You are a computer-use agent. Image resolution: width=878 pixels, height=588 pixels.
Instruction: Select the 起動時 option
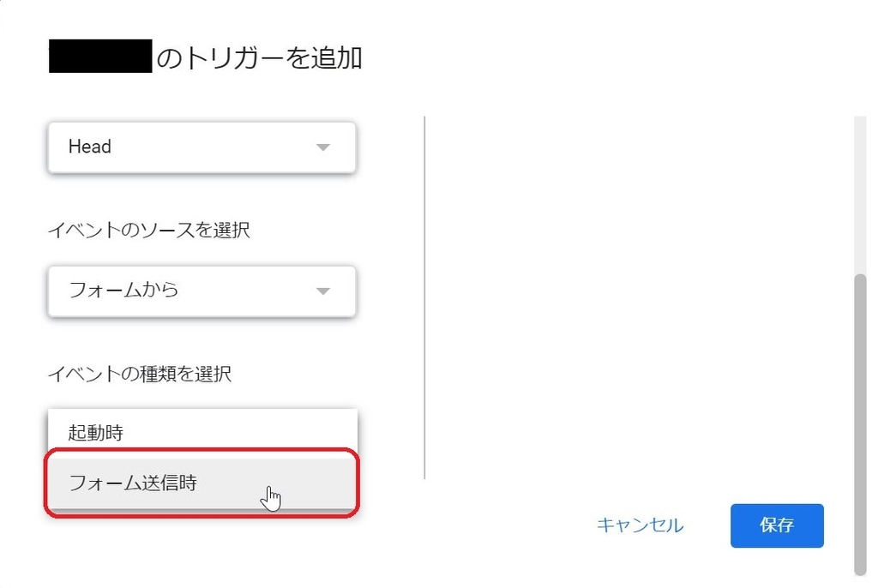202,433
